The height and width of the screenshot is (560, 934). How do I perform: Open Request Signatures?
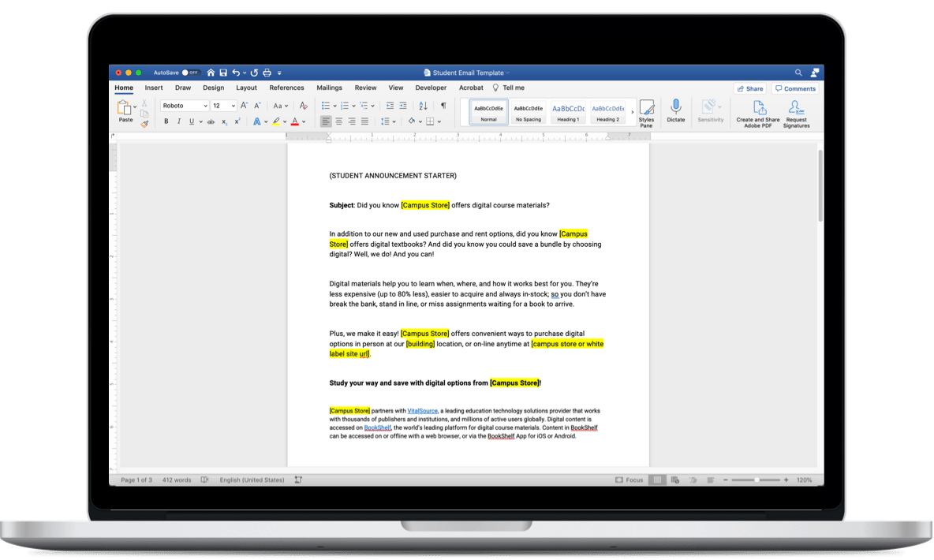tap(797, 114)
